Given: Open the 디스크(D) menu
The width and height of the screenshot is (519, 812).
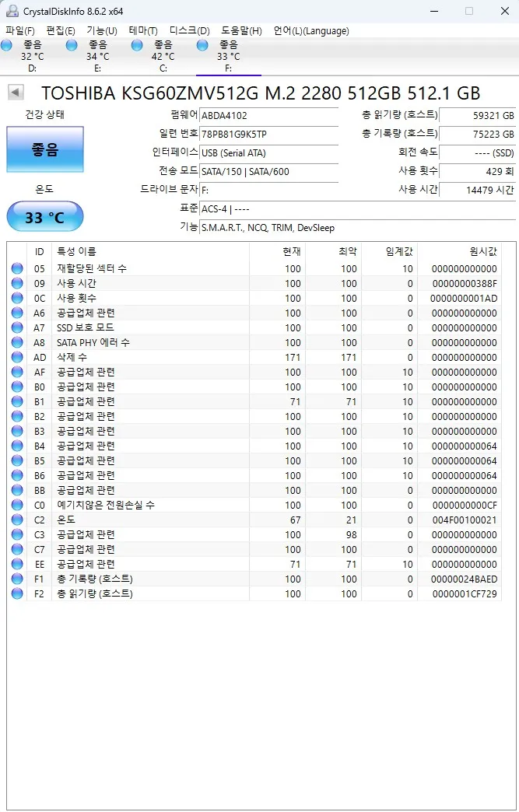Looking at the screenshot, I should coord(190,30).
